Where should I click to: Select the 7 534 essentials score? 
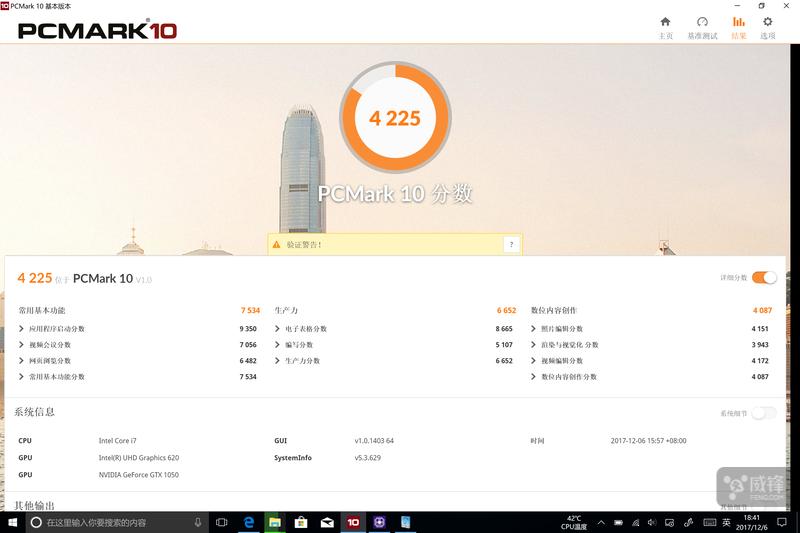250,310
